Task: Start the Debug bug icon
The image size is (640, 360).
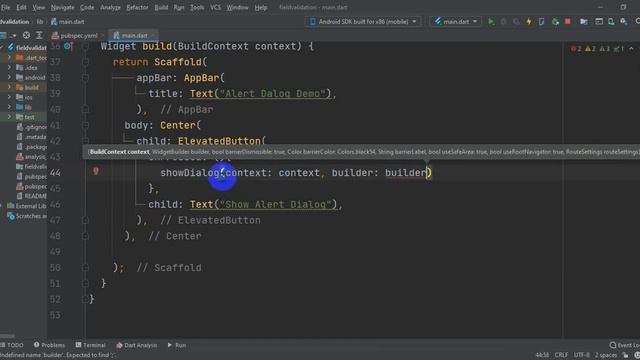Action: 504,22
